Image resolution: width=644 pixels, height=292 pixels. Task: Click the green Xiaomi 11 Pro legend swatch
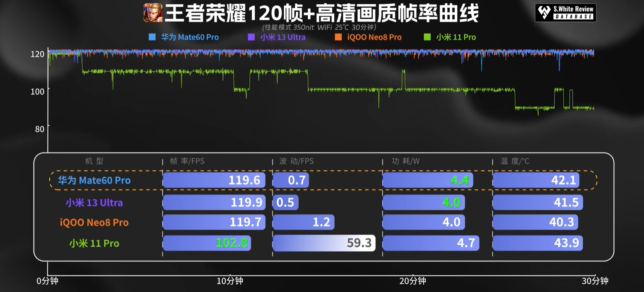(427, 37)
